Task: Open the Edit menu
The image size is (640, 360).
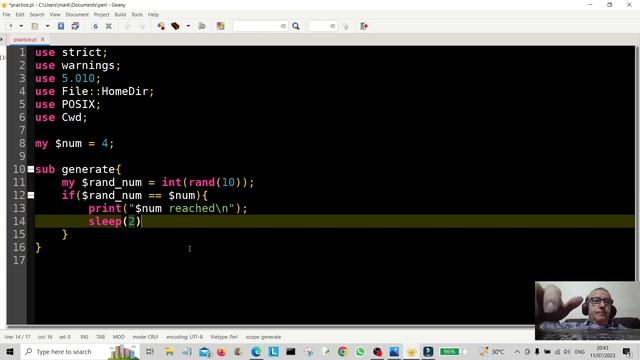Action: pos(20,14)
